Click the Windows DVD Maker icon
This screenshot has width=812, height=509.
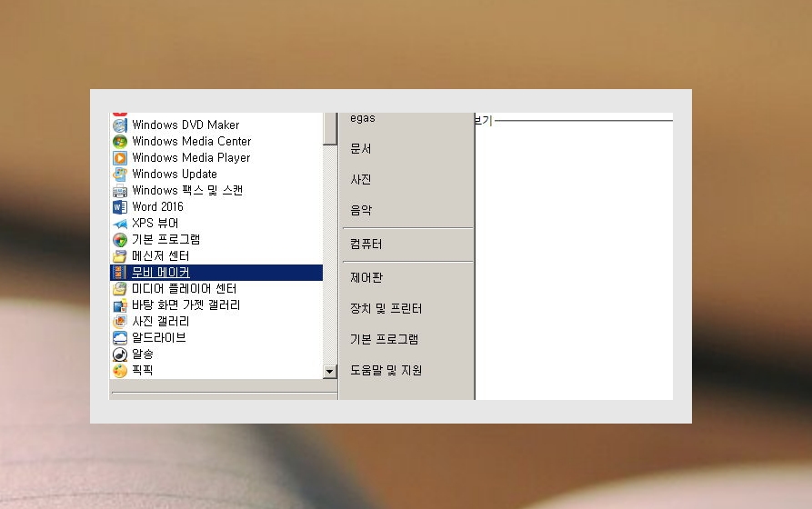point(120,125)
